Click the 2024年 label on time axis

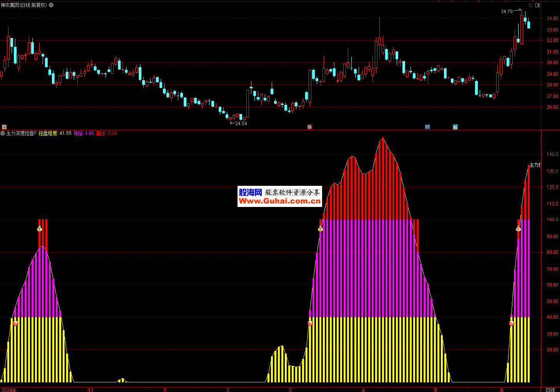[x=9, y=390]
